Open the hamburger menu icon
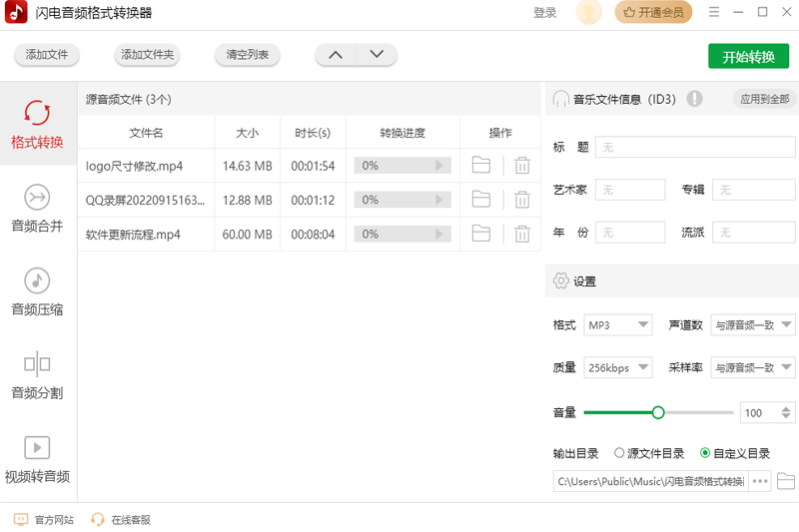 tap(714, 12)
